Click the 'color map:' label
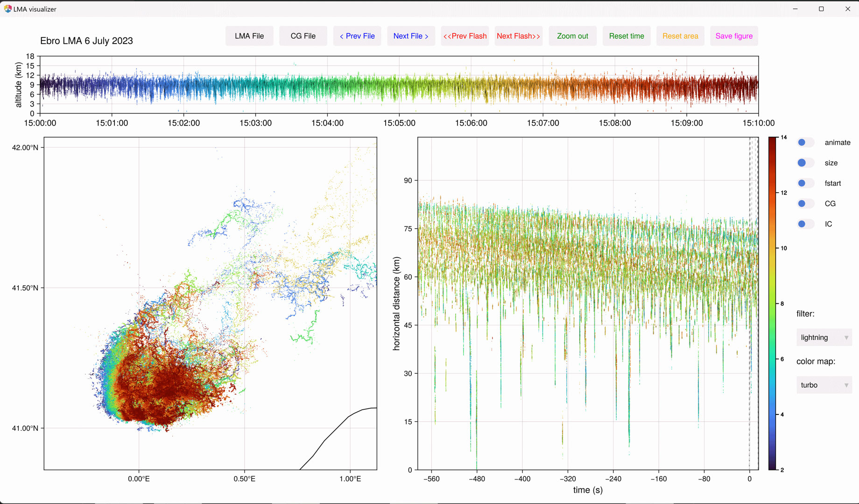This screenshot has height=504, width=859. click(x=816, y=361)
